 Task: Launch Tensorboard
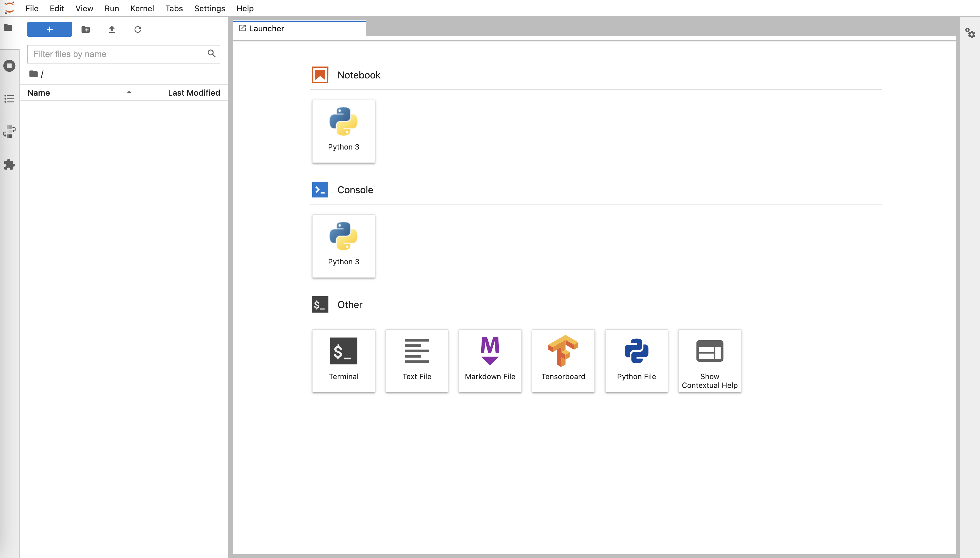click(x=563, y=361)
